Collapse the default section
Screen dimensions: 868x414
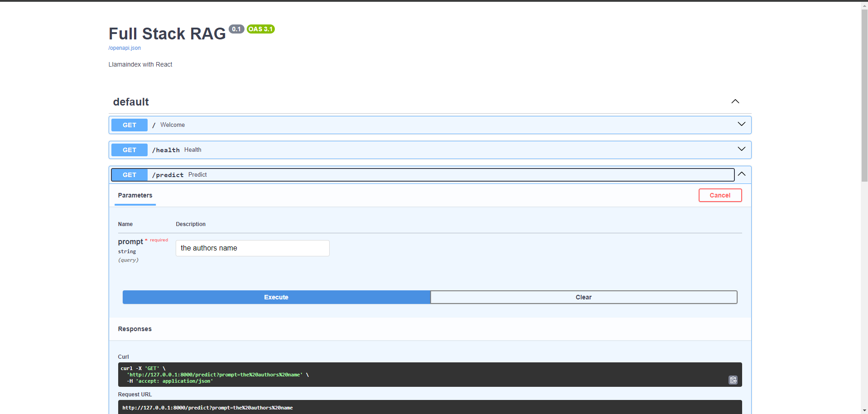[735, 101]
